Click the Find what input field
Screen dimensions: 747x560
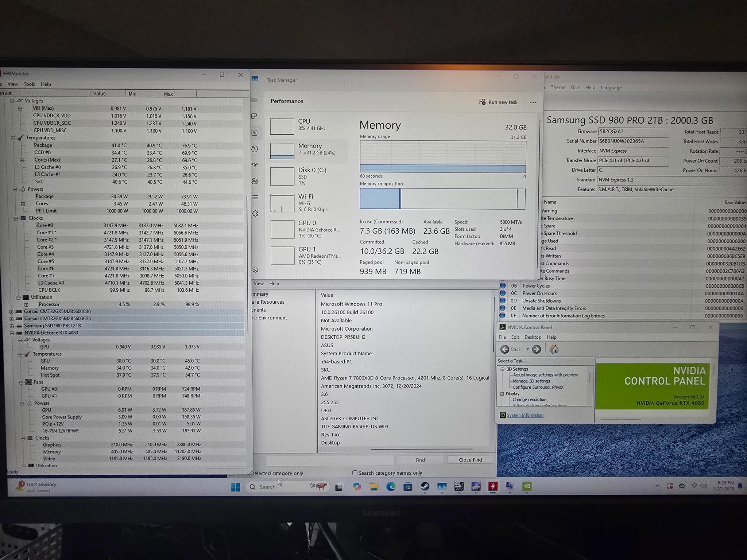pyautogui.click(x=330, y=460)
